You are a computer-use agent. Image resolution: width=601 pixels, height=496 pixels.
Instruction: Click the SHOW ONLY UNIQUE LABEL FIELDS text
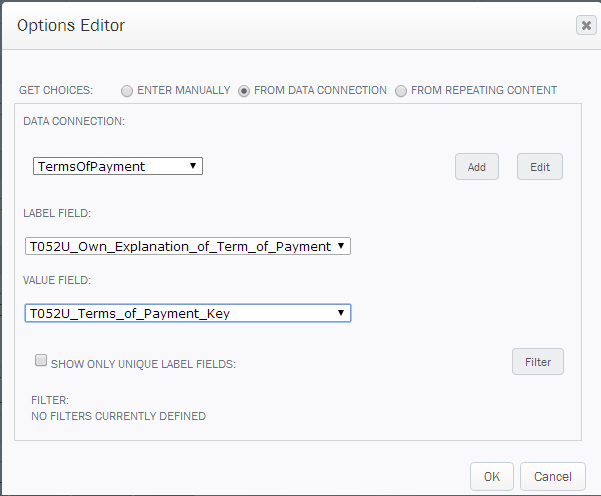click(143, 364)
